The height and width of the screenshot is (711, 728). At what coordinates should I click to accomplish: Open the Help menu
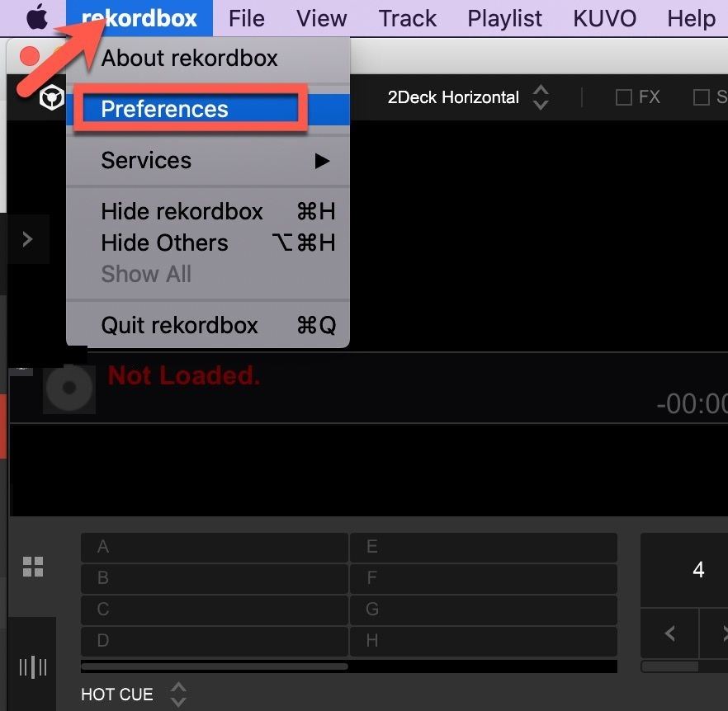pyautogui.click(x=692, y=19)
